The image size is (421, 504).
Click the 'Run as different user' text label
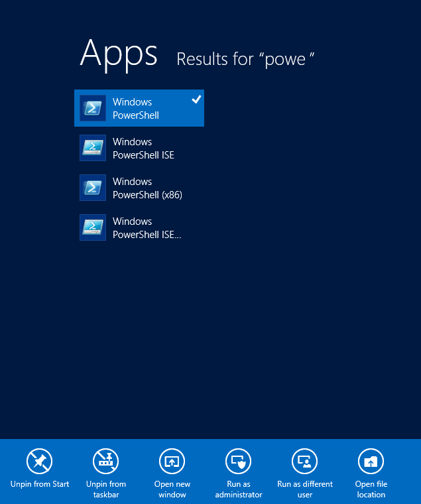click(305, 489)
